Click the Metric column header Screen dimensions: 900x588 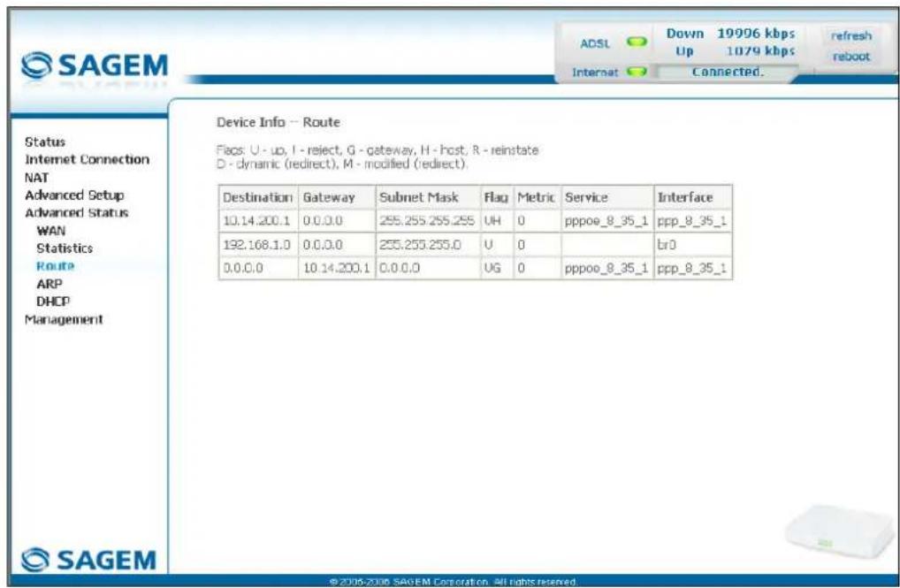[x=537, y=197]
